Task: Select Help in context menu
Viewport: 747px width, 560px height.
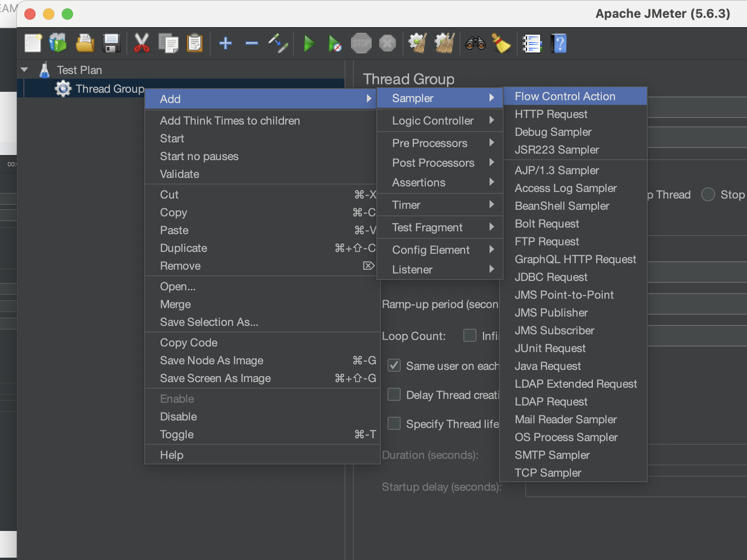Action: coord(262,455)
